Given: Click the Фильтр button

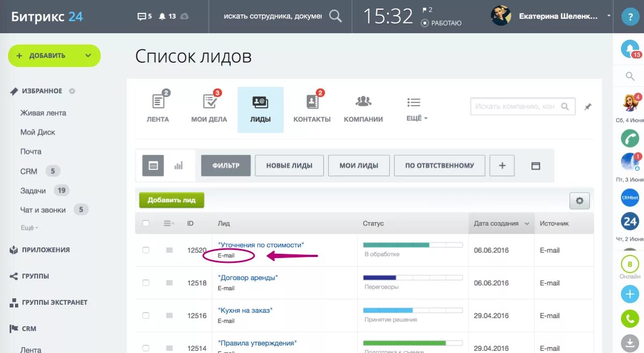Looking at the screenshot, I should click(x=226, y=166).
